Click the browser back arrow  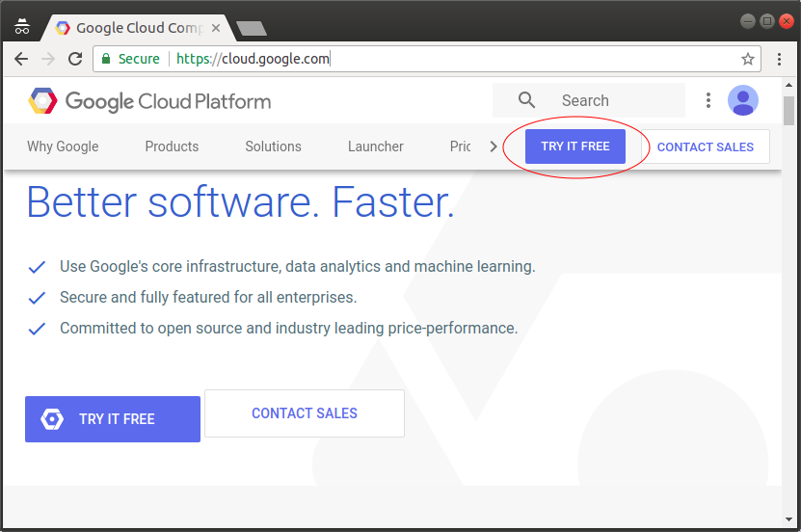click(x=21, y=59)
